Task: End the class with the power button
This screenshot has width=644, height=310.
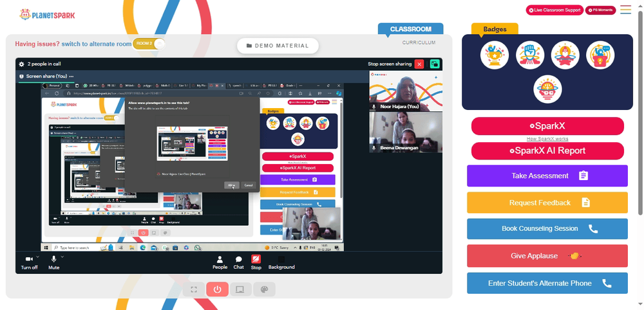Action: [217, 289]
